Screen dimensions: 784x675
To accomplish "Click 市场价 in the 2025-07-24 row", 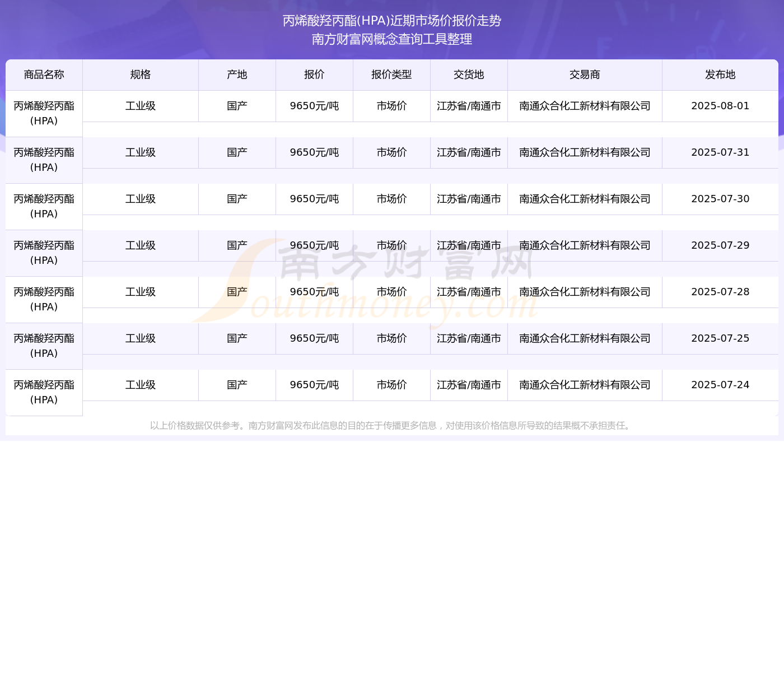I will point(392,385).
